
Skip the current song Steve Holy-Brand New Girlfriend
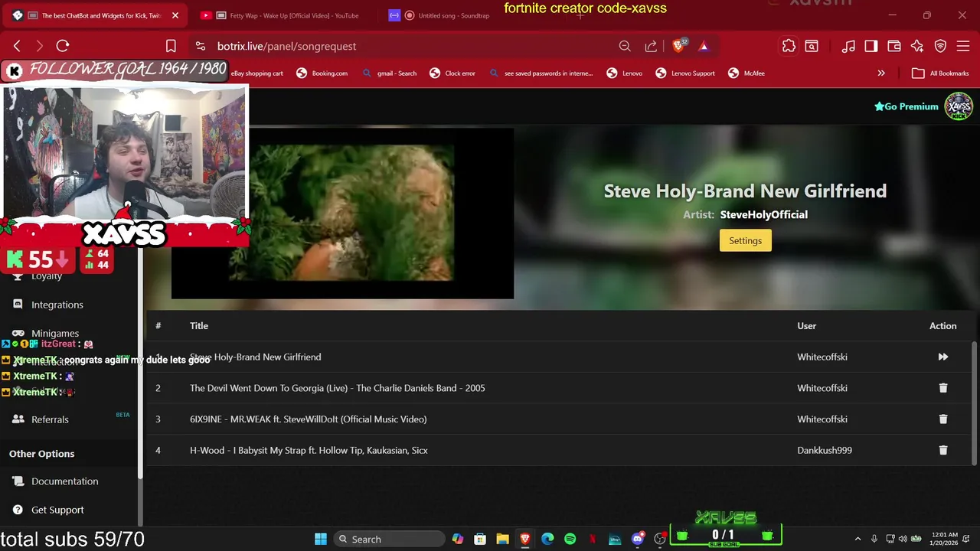[x=942, y=357]
